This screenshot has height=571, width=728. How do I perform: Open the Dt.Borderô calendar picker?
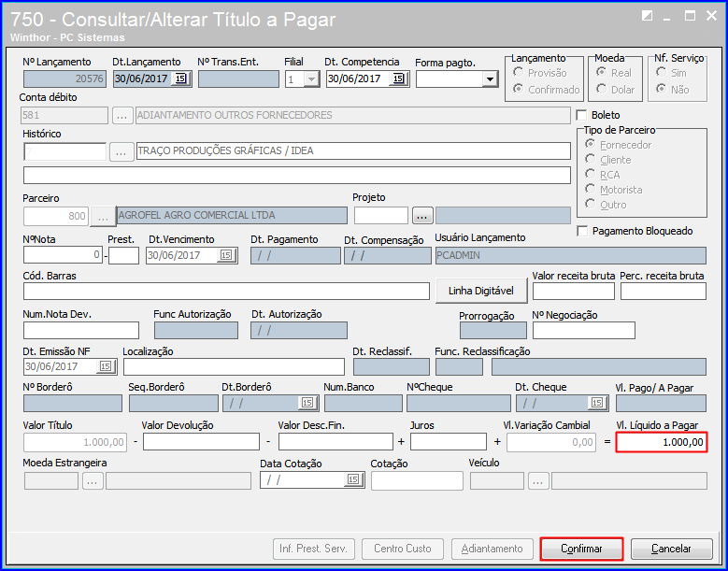coord(307,403)
